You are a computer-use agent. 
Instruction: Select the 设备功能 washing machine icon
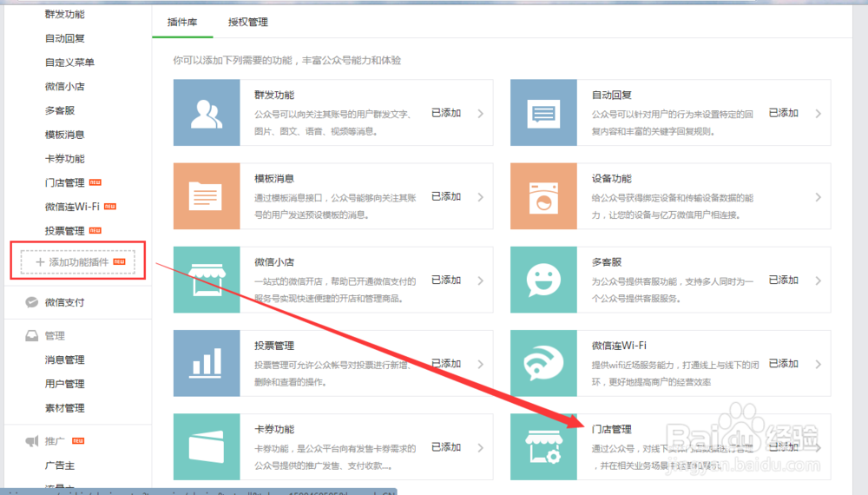543,196
